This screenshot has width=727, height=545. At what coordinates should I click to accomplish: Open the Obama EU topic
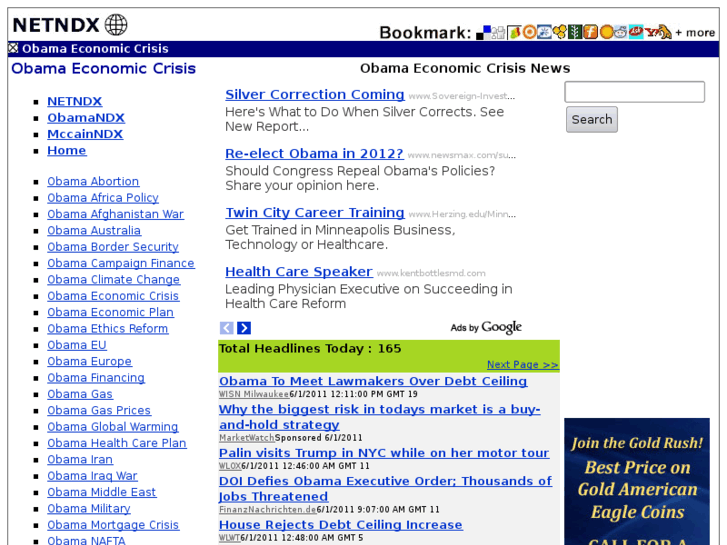(x=77, y=345)
